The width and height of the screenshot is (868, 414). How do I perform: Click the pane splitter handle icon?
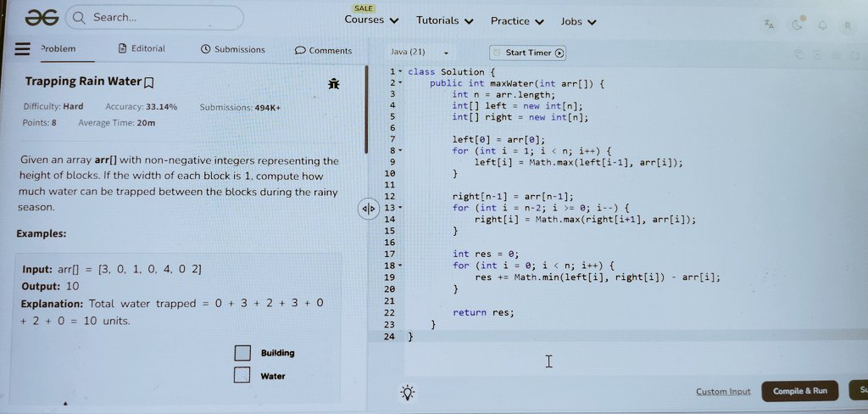click(x=368, y=209)
